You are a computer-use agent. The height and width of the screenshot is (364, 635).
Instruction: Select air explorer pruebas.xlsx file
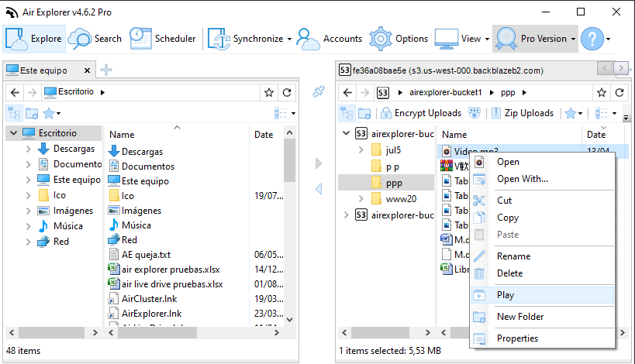point(171,270)
